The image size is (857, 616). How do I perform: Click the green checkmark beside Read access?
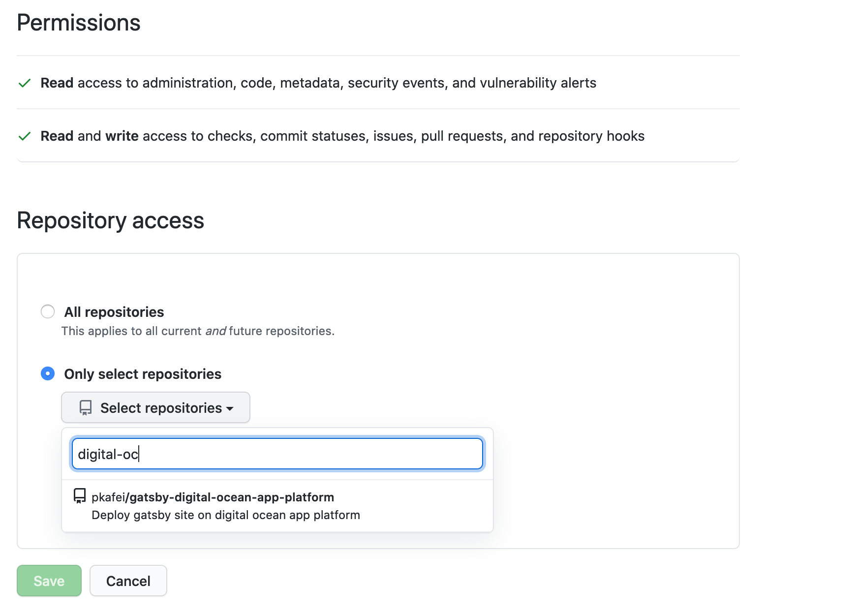[25, 83]
